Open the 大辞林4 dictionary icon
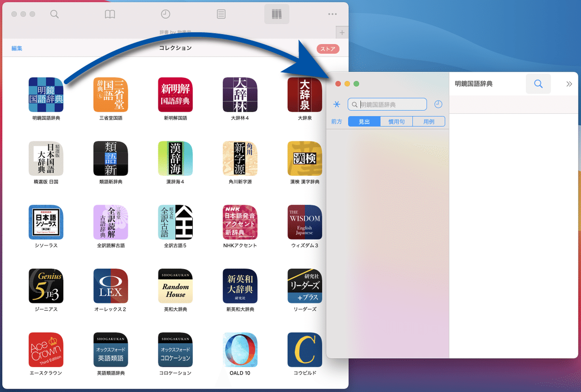Image resolution: width=581 pixels, height=392 pixels. tap(240, 94)
